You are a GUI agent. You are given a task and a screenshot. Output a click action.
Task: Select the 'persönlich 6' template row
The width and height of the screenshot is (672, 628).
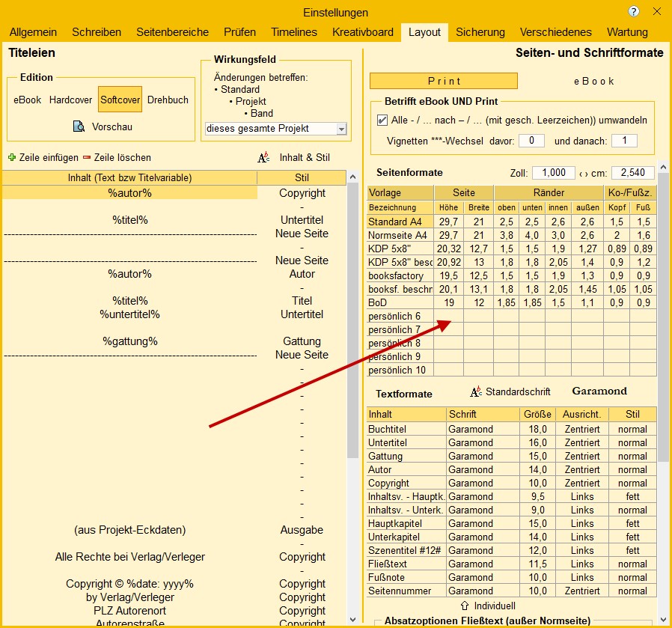pos(512,316)
